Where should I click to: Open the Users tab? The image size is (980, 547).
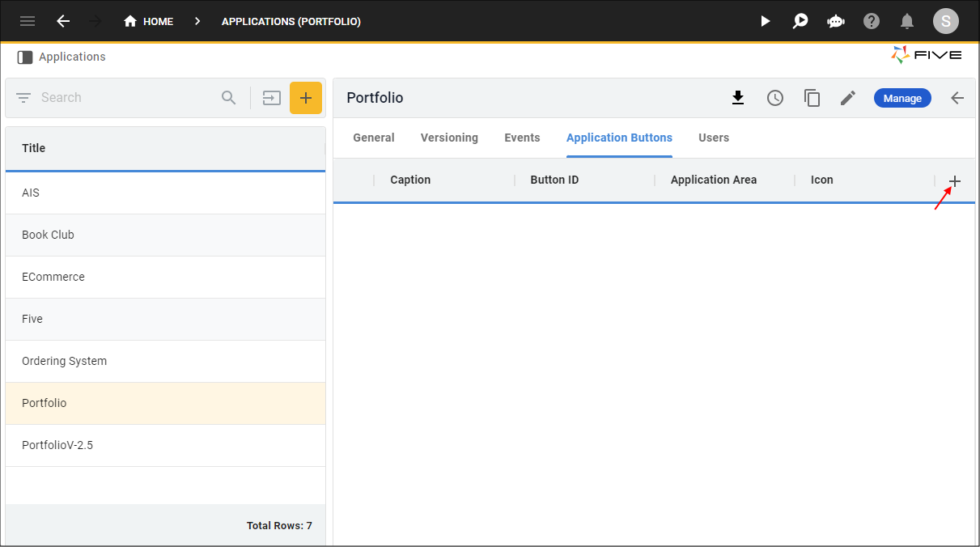coord(714,138)
